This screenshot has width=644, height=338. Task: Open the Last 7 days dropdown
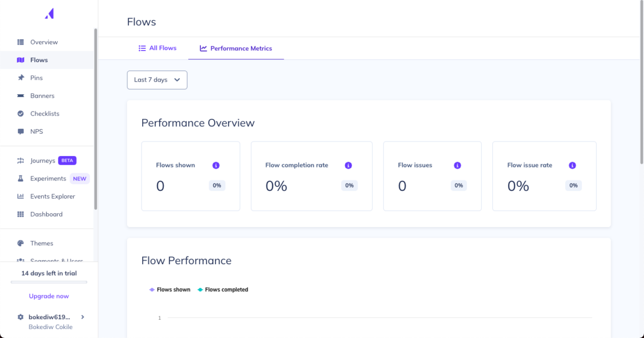pos(157,80)
